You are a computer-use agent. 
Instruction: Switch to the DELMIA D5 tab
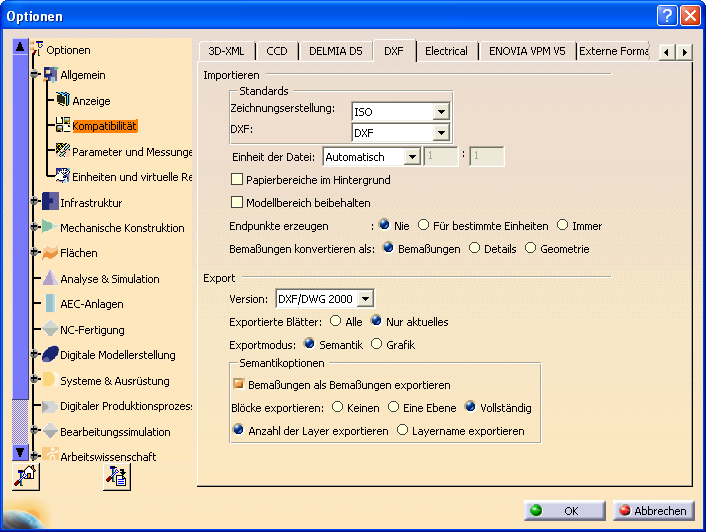335,51
